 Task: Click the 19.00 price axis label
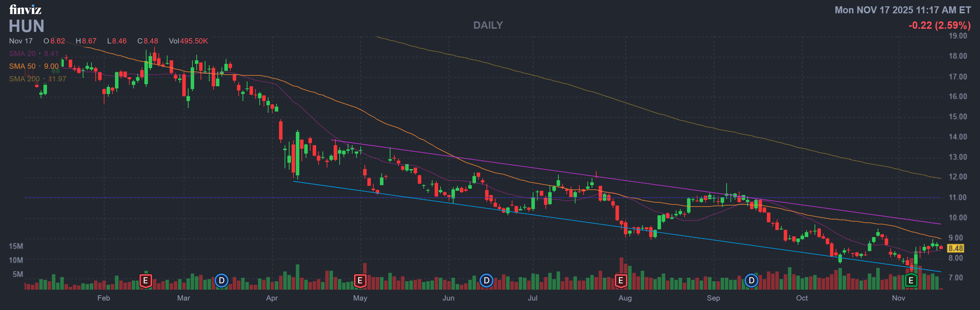coord(958,36)
